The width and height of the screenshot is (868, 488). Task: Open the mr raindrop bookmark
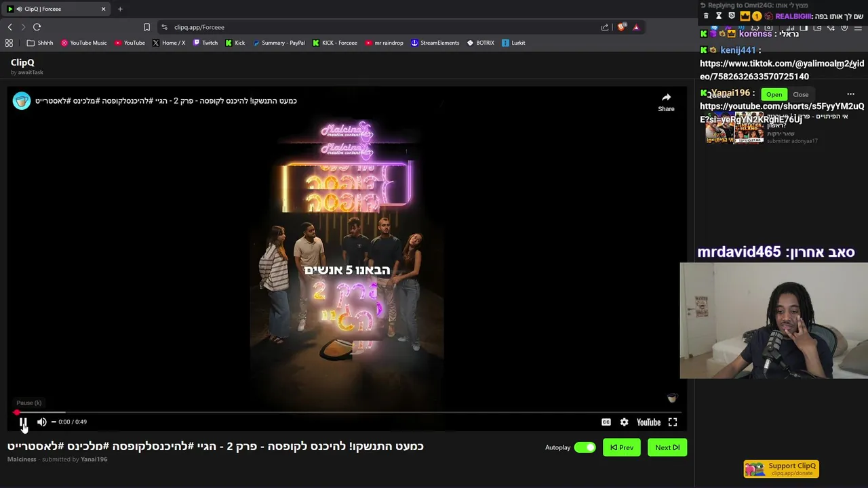384,43
